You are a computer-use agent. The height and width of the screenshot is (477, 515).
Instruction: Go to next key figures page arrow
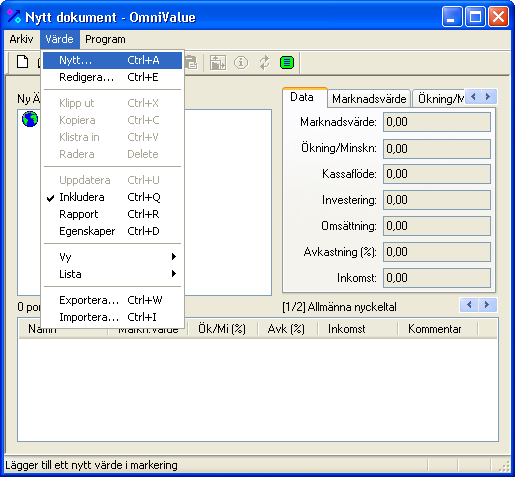point(487,305)
